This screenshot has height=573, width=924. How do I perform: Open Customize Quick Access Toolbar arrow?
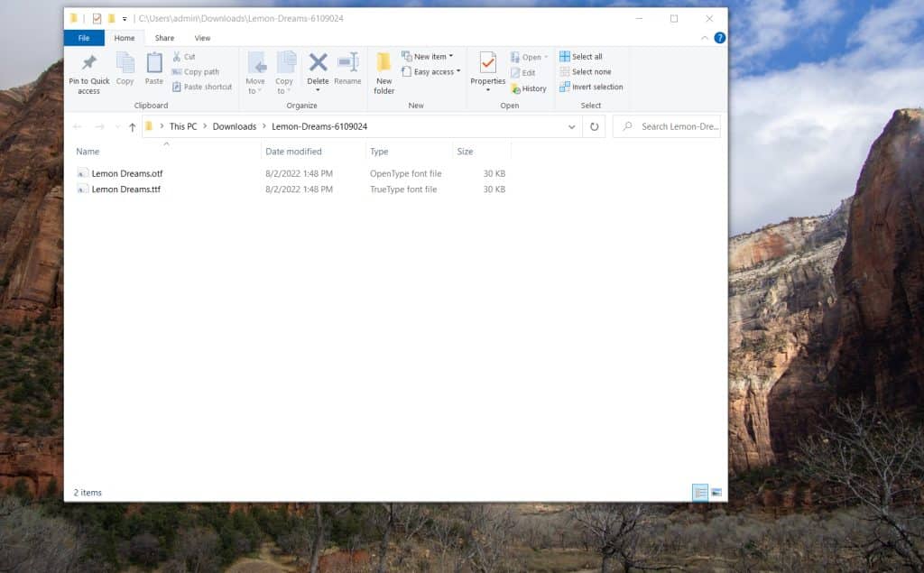point(125,19)
